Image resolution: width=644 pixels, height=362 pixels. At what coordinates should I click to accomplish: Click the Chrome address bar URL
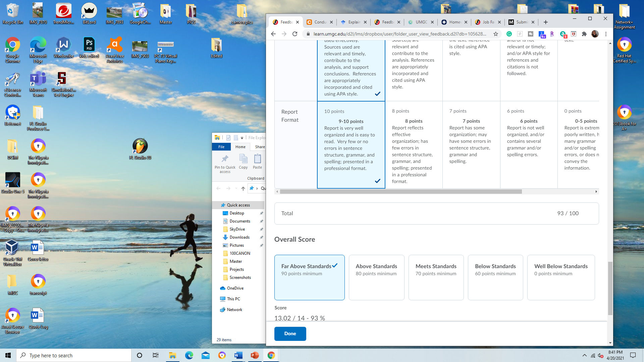tap(399, 34)
